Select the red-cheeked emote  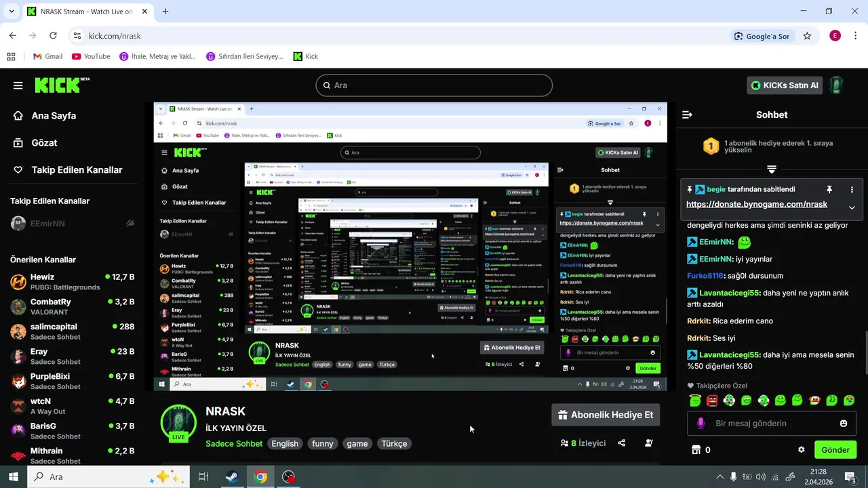click(814, 401)
